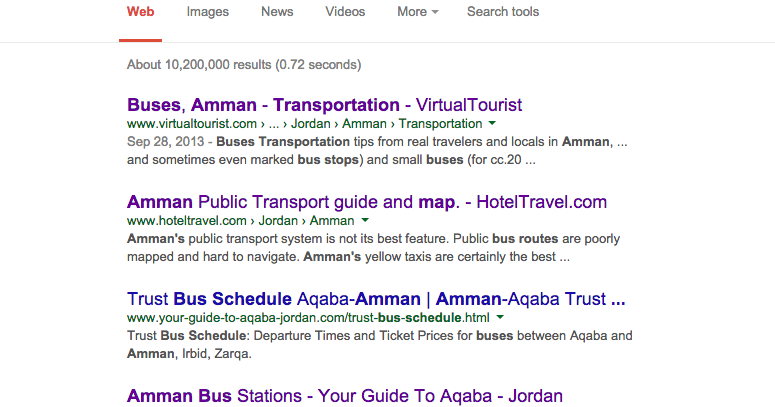Click the www.hoteltravel.com Jordan Amman URL
Image resolution: width=775 pixels, height=407 pixels.
(241, 221)
